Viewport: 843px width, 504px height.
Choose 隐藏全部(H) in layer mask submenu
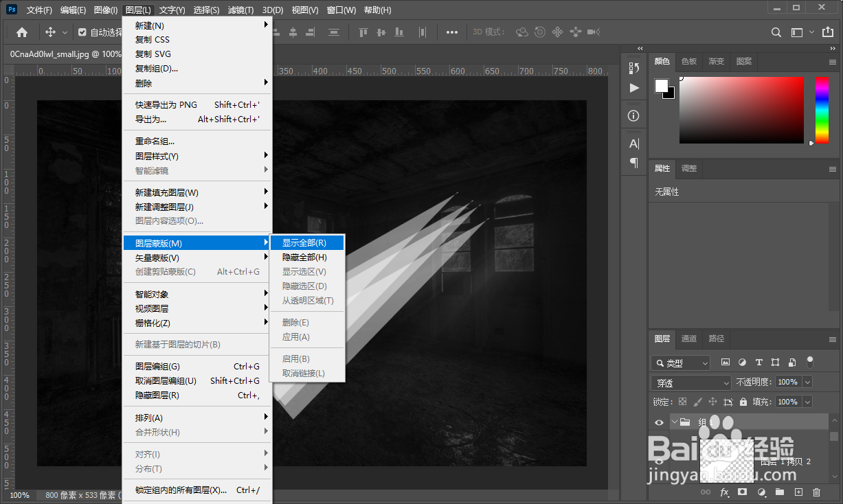(307, 257)
